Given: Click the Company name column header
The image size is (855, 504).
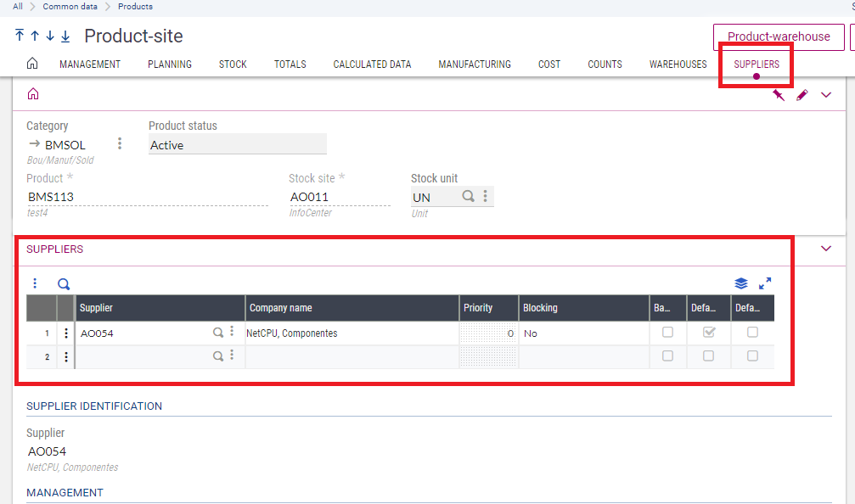Looking at the screenshot, I should [352, 308].
